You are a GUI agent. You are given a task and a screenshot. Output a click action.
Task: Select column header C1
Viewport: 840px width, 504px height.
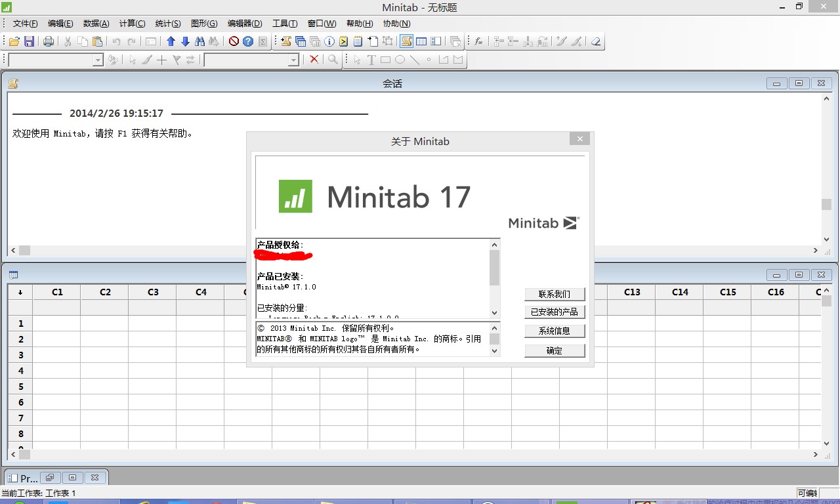point(57,292)
